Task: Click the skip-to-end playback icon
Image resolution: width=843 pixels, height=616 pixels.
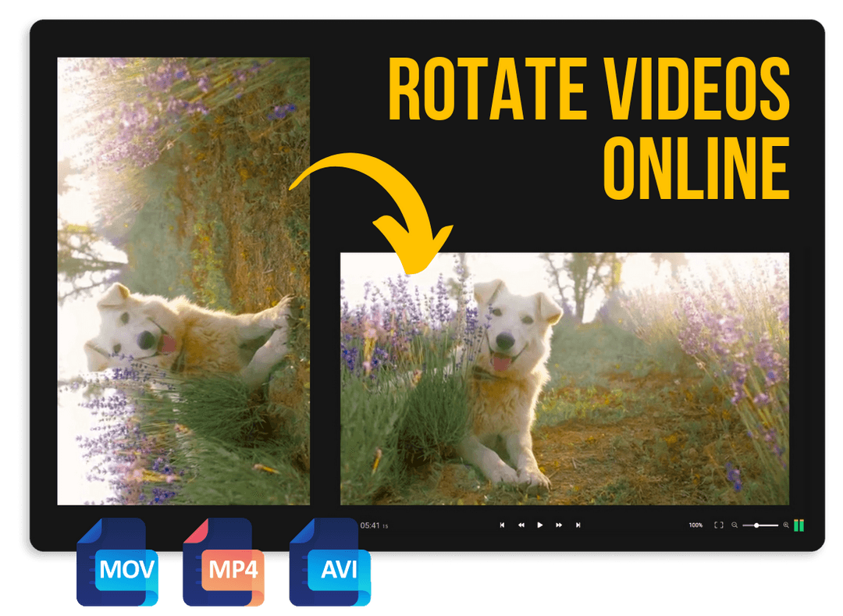Action: (x=578, y=525)
